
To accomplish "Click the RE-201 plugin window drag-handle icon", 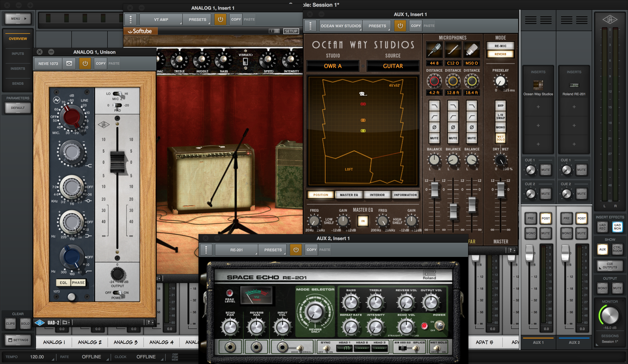I will [x=206, y=250].
